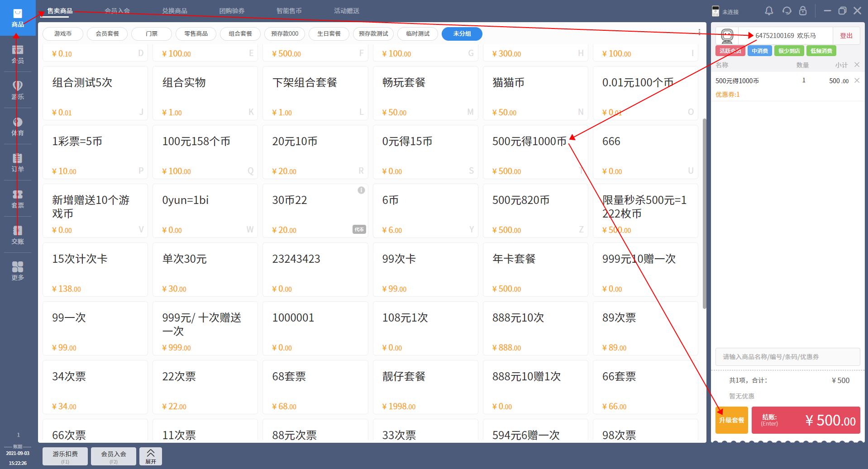Select the 0yun=1bi product card
The width and height of the screenshot is (868, 469).
(205, 211)
